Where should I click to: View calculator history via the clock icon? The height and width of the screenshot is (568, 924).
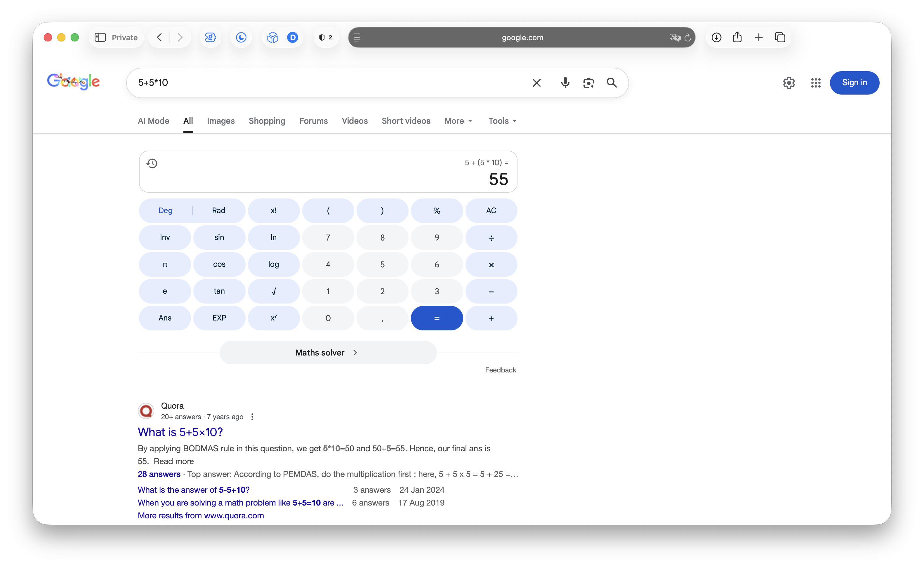coord(152,163)
